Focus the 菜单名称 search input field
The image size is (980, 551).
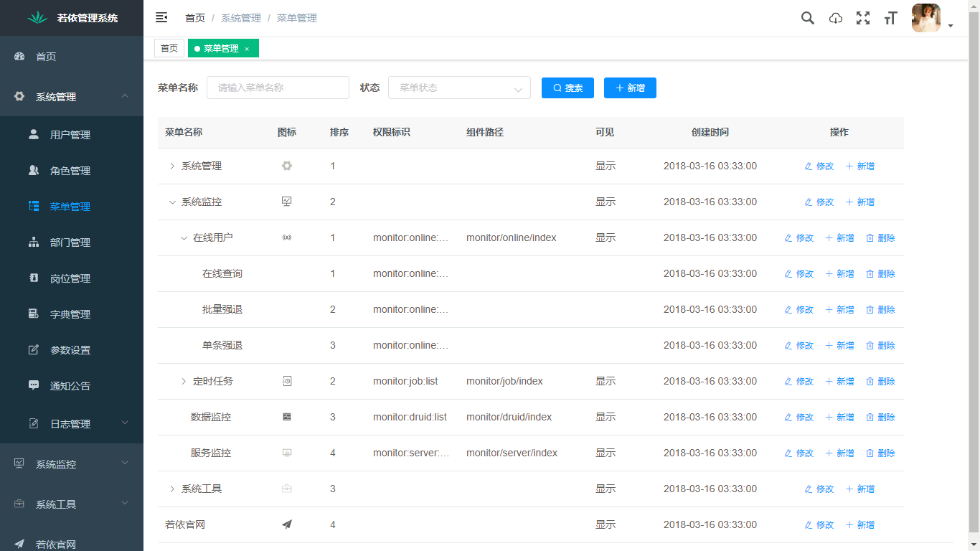[278, 88]
